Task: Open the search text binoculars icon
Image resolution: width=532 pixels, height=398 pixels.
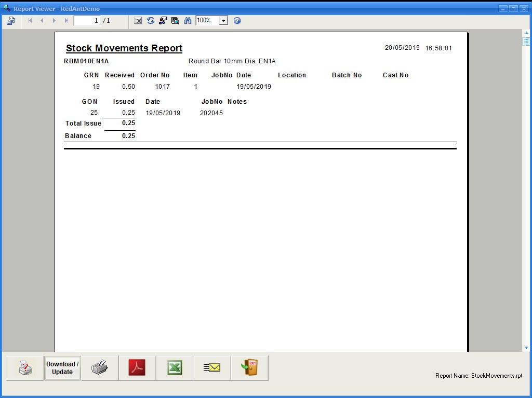Action: click(188, 21)
